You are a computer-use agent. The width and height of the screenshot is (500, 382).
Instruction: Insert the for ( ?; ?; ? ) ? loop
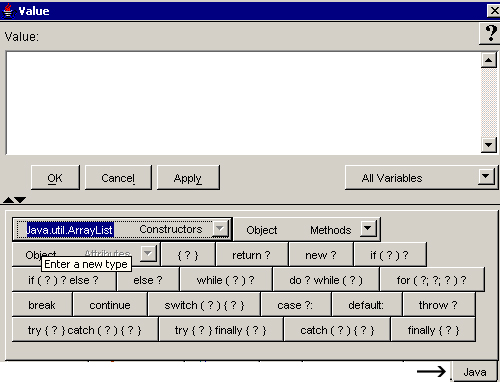pyautogui.click(x=432, y=280)
